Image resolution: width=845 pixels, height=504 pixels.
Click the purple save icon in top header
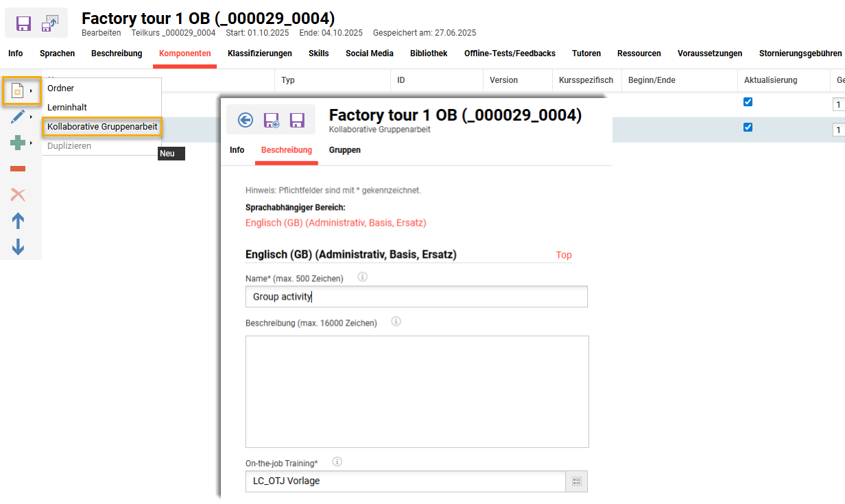pyautogui.click(x=23, y=23)
